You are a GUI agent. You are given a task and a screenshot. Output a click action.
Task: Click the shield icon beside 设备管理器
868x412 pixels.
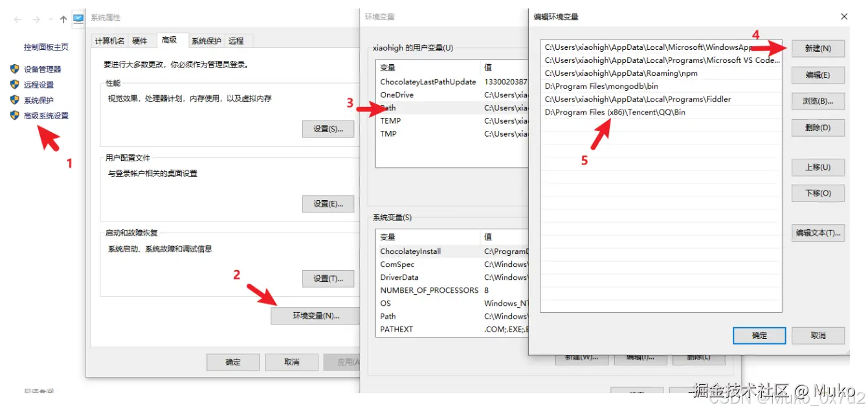[x=15, y=69]
